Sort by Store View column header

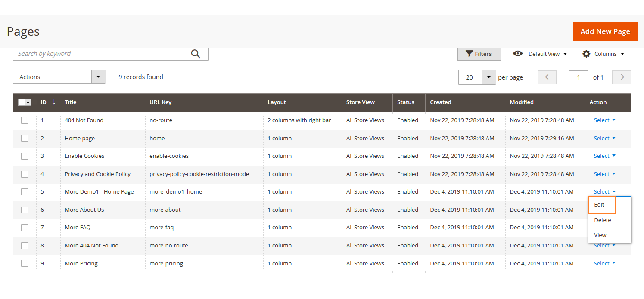pos(367,102)
